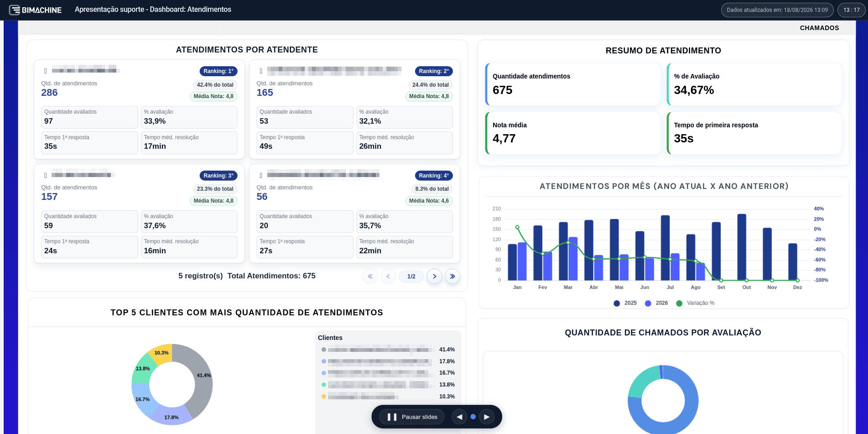This screenshot has height=434, width=868.
Task: Advance to the next slide
Action: [487, 417]
